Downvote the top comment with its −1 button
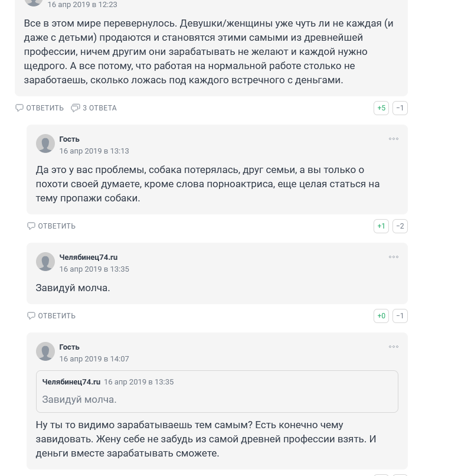This screenshot has width=458, height=476. pyautogui.click(x=400, y=108)
